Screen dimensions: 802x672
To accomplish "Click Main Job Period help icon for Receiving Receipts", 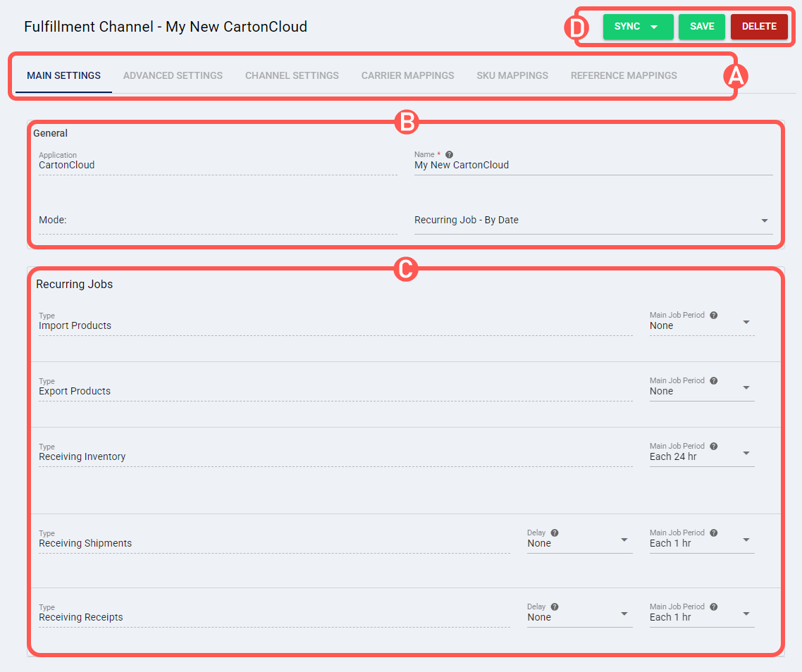I will tap(713, 606).
